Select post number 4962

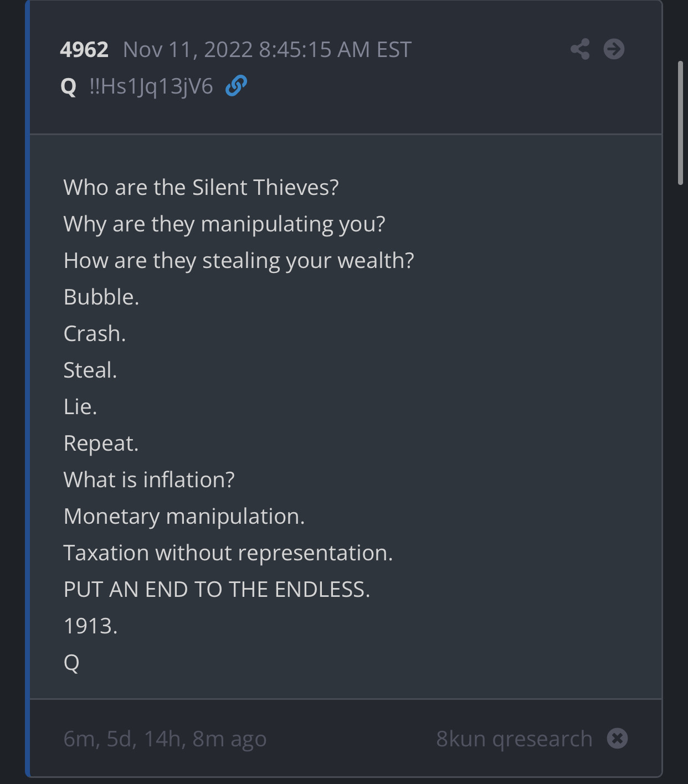click(84, 50)
